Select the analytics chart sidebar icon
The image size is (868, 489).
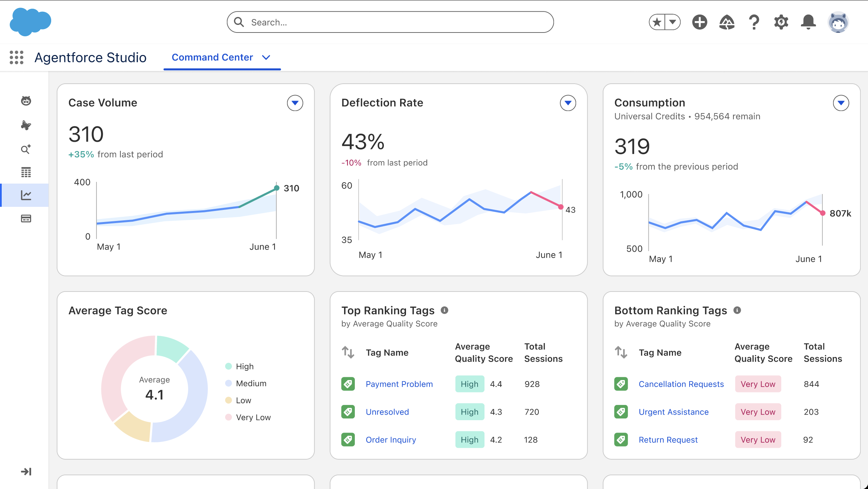point(26,195)
